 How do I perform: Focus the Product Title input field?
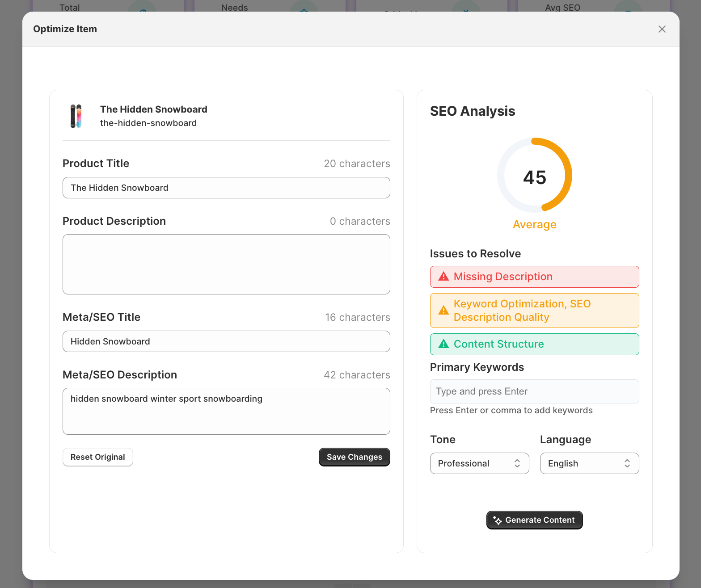[x=226, y=188]
